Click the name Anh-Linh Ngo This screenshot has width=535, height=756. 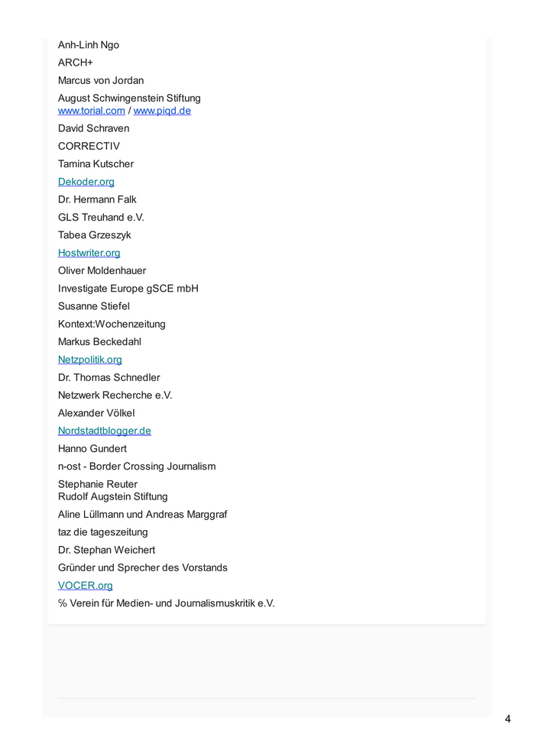89,45
